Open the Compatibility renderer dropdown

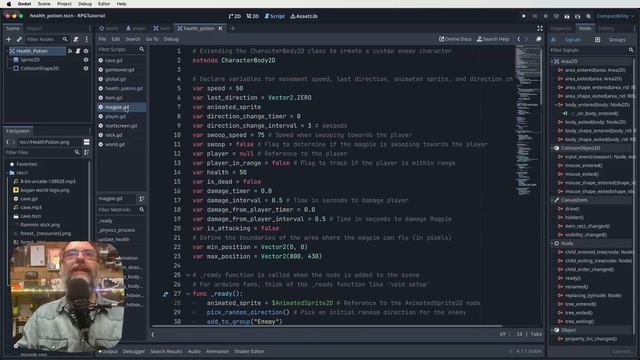(x=616, y=16)
